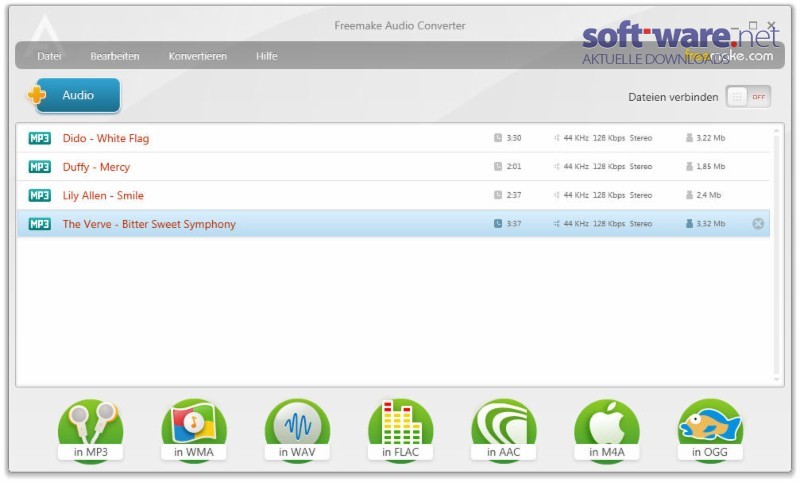Click the 3,32 Mb size value
The height and width of the screenshot is (482, 800).
[x=711, y=223]
